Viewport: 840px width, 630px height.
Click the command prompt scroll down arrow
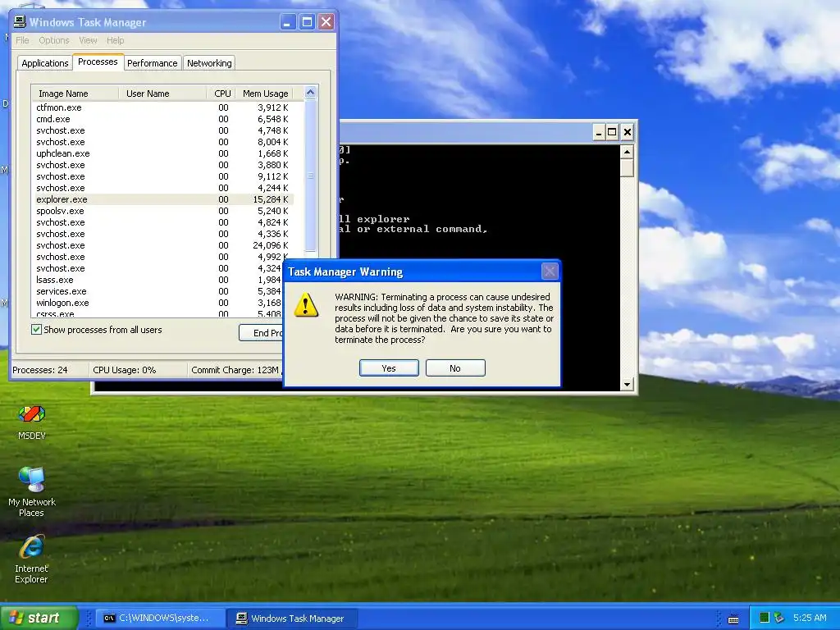627,384
